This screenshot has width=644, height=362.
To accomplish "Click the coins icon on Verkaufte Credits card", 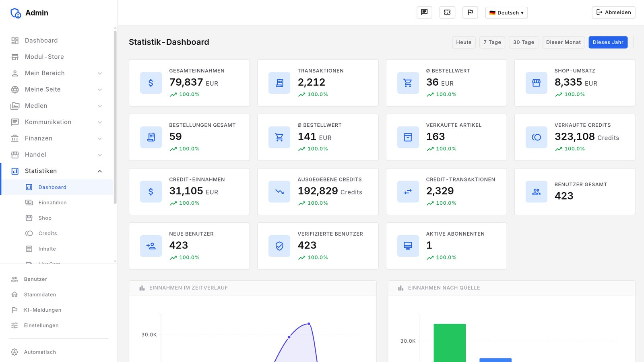I will point(537,137).
